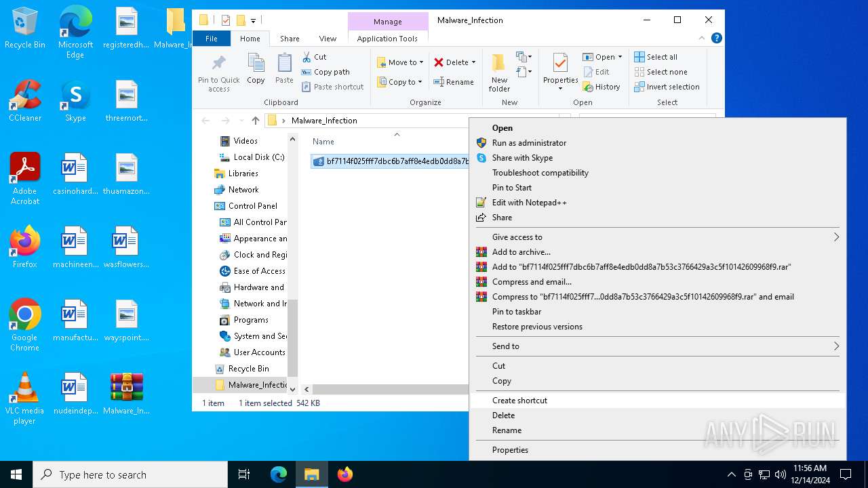The height and width of the screenshot is (488, 868).
Task: Select Recycle Bin in navigation pane
Action: [x=241, y=369]
